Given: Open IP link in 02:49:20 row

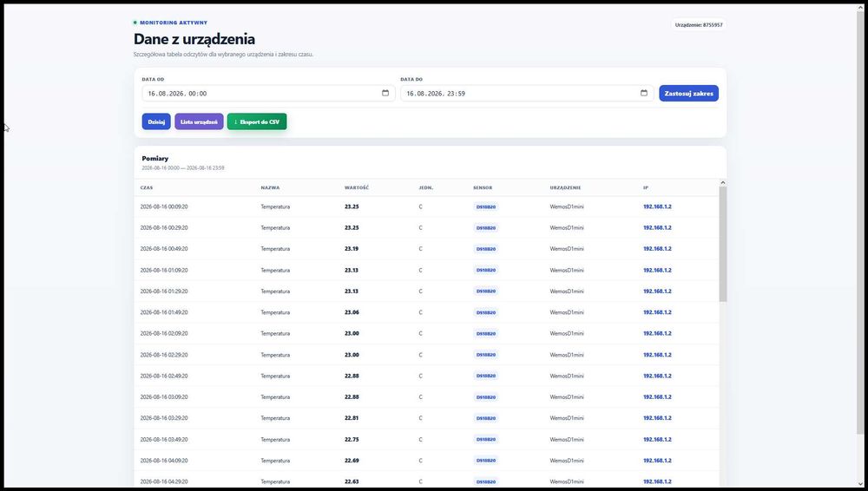Looking at the screenshot, I should pos(657,376).
